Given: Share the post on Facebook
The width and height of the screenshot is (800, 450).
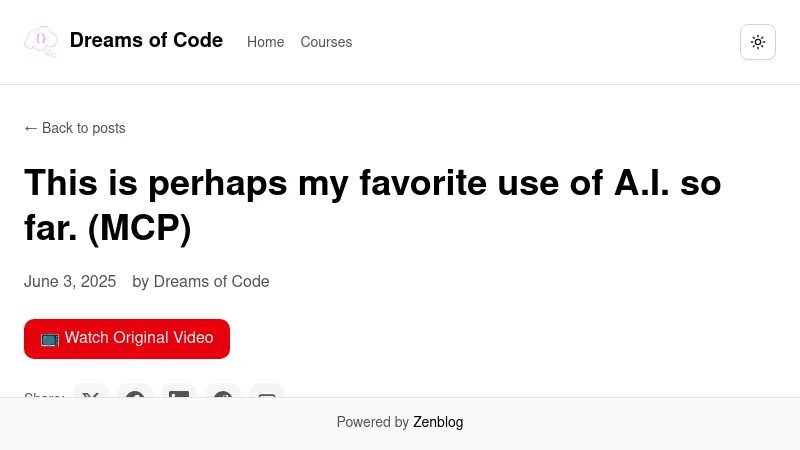Looking at the screenshot, I should (x=135, y=392).
